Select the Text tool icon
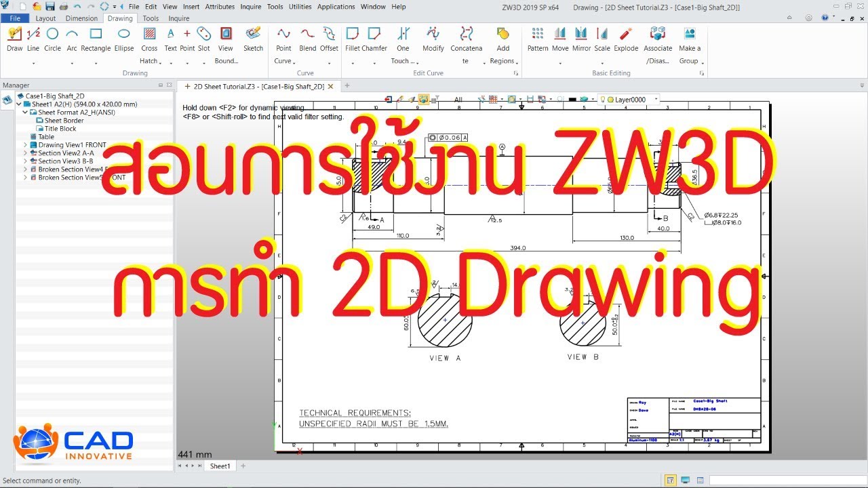This screenshot has height=488, width=868. pyautogui.click(x=170, y=34)
